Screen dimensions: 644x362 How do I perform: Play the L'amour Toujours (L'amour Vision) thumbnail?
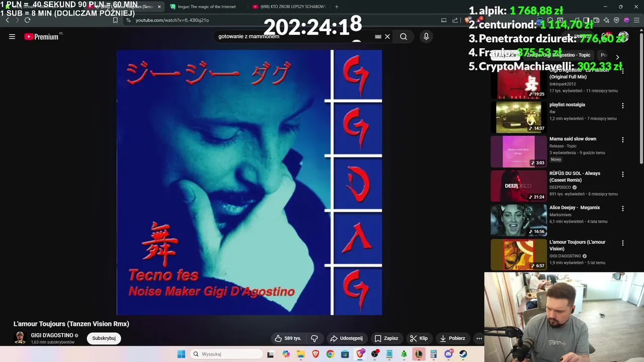(x=519, y=254)
